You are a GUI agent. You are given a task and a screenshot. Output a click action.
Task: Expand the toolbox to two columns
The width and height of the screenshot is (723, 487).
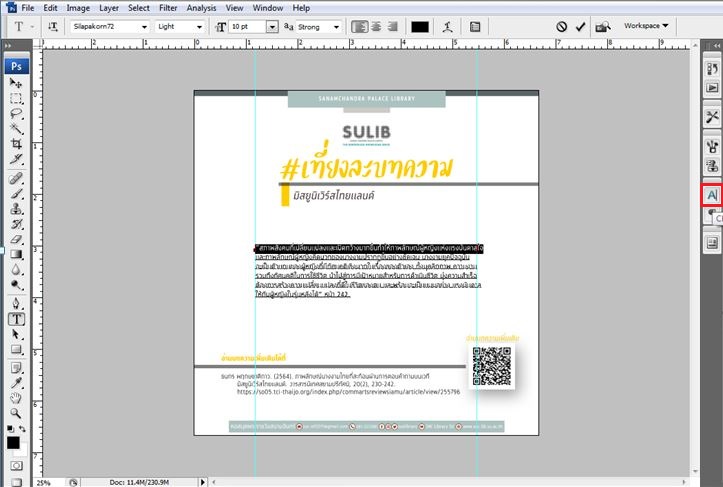pos(8,46)
